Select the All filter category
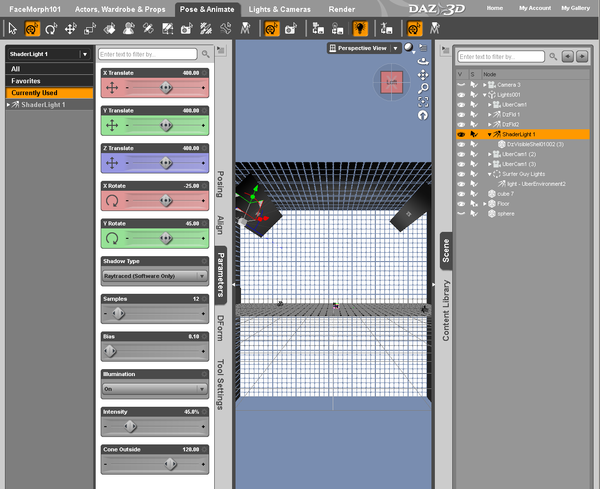600x489 pixels. click(x=49, y=69)
